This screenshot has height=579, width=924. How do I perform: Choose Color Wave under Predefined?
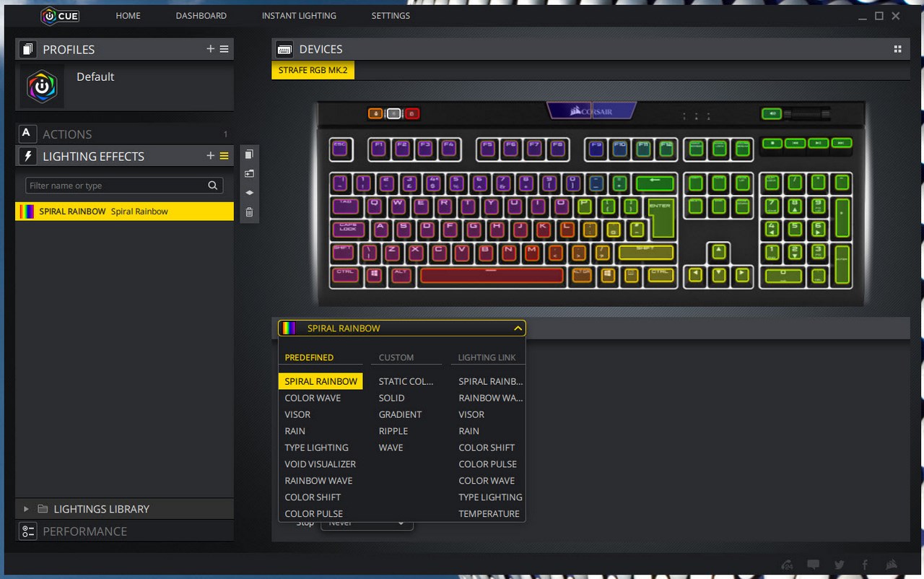[313, 398]
